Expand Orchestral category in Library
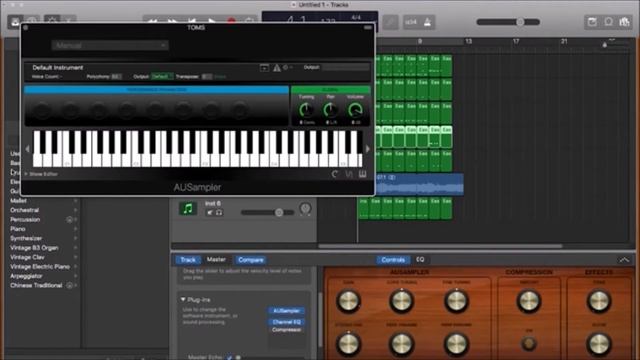The width and height of the screenshot is (640, 360). pos(76,210)
